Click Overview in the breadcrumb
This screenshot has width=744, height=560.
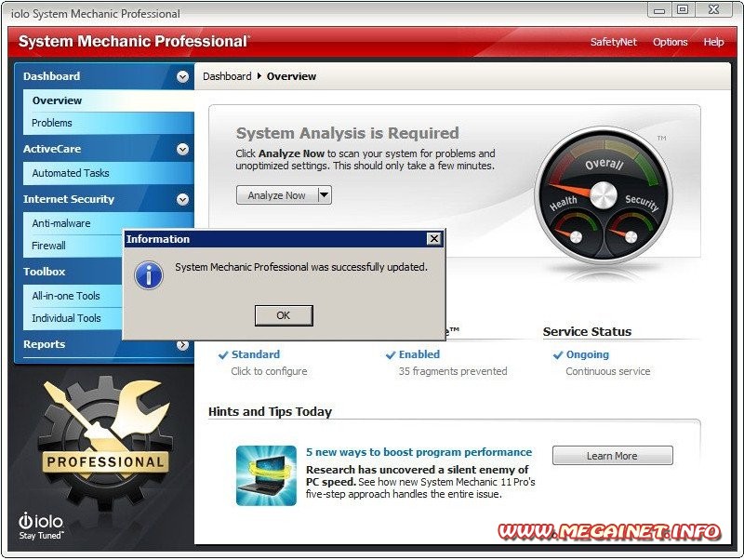291,76
